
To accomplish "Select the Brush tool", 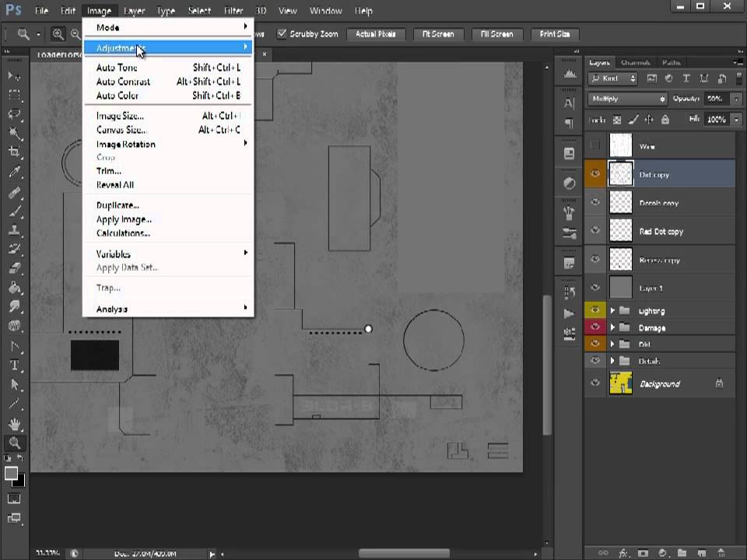I will coord(14,211).
